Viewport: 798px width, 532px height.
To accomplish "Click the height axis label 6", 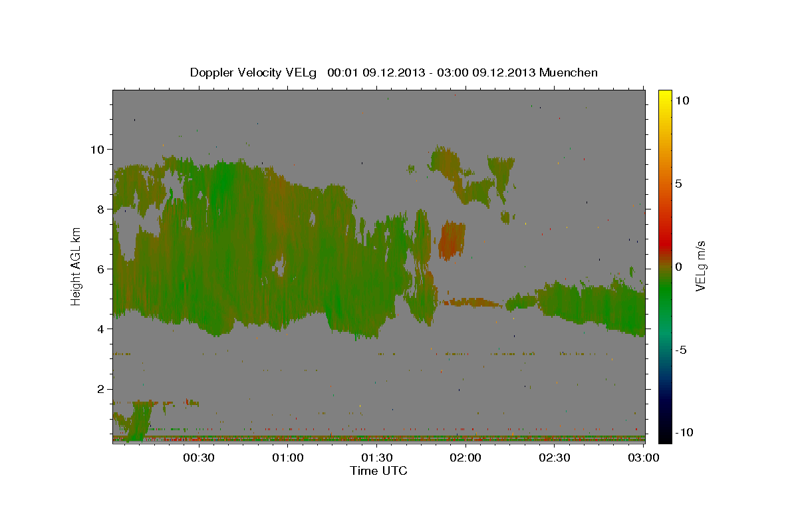I will [x=100, y=269].
